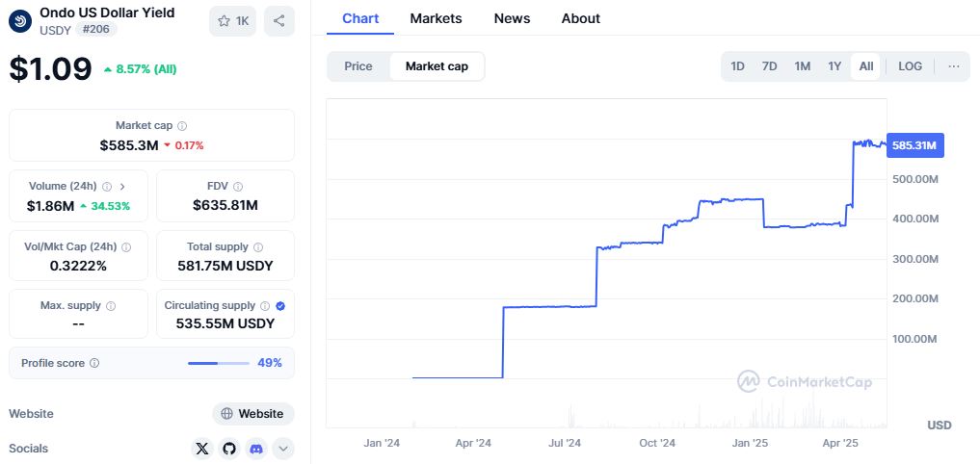Switch to the News tab
The image size is (980, 464).
pyautogui.click(x=512, y=18)
